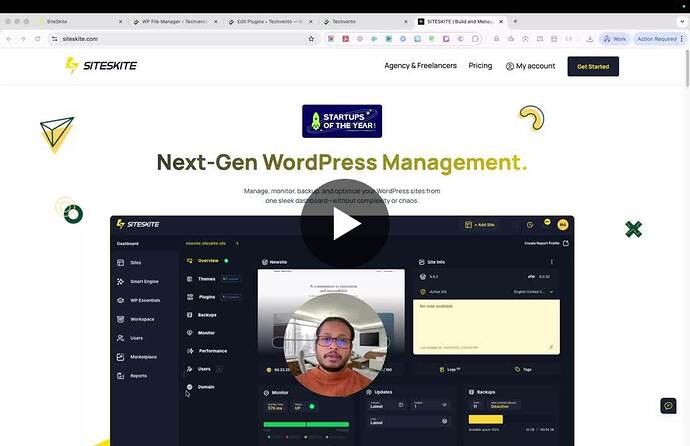
Task: Click the Backups menu entry
Action: pos(200,315)
